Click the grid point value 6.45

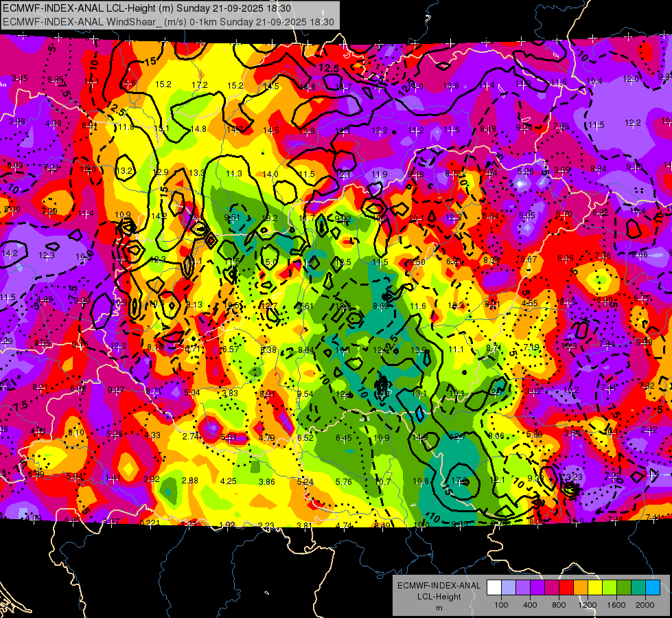coord(344,438)
